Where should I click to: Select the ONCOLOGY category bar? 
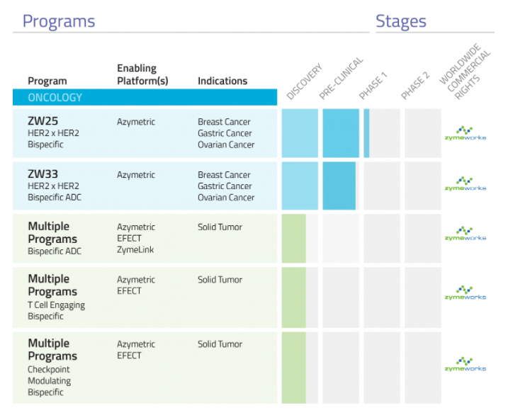click(145, 97)
